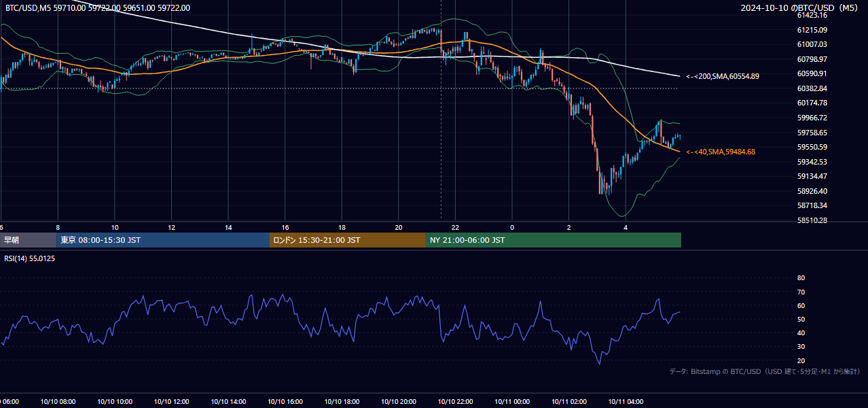Screen dimensions: 868x408
Task: Click the 10/10 10:00 time label
Action: click(114, 402)
